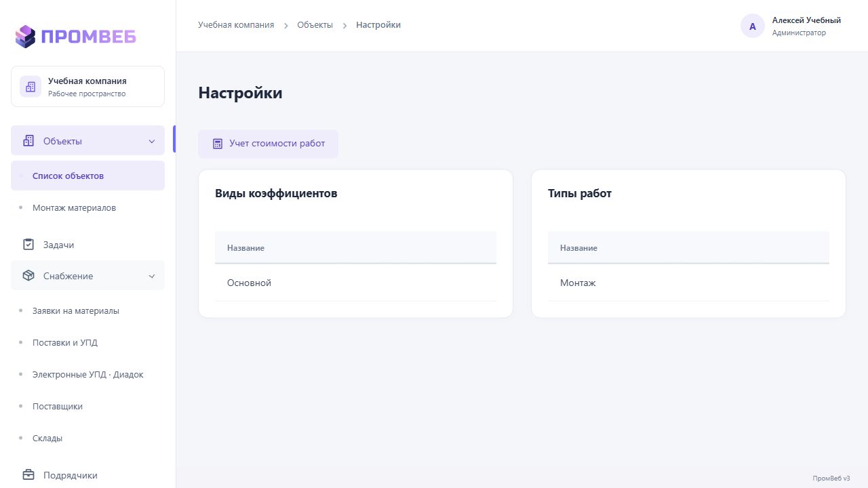
Task: Open Склады in sidebar
Action: pos(87,438)
